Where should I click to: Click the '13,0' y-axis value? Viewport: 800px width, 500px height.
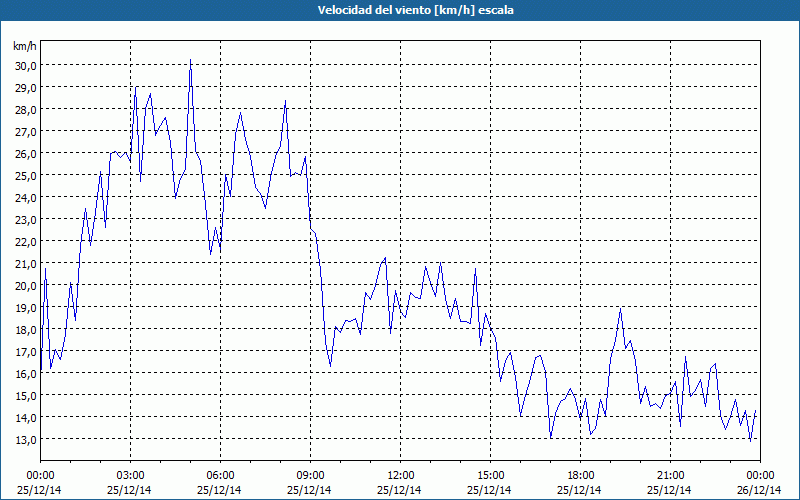[24, 439]
